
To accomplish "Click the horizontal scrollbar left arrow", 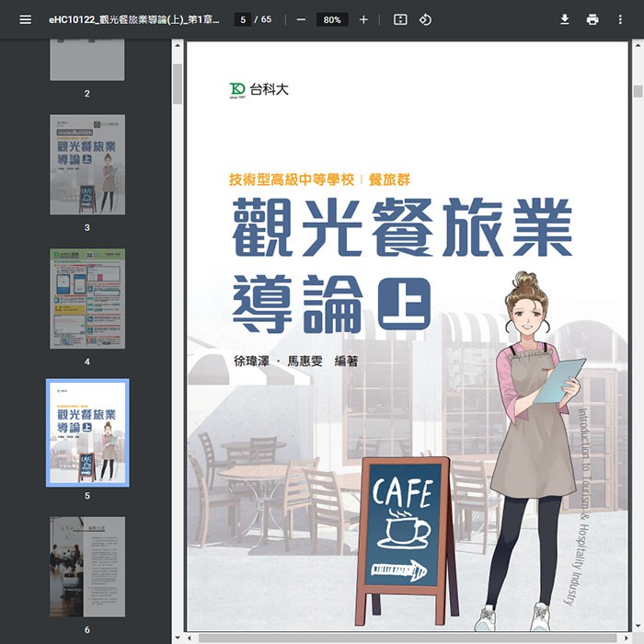I will point(190,638).
